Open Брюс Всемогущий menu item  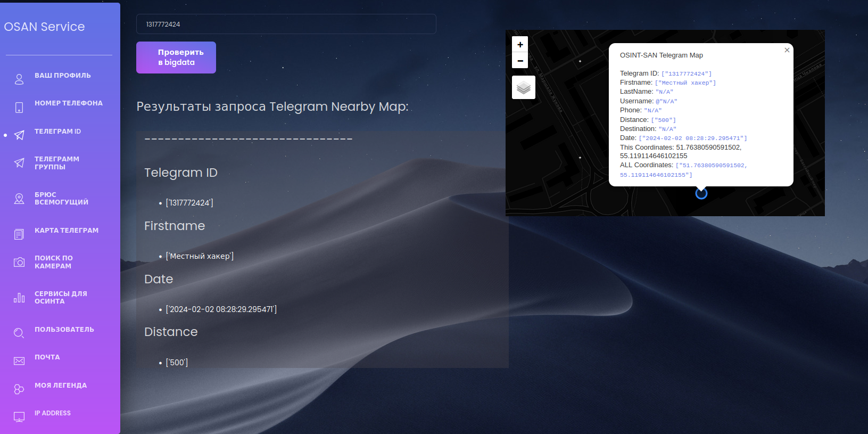point(62,199)
